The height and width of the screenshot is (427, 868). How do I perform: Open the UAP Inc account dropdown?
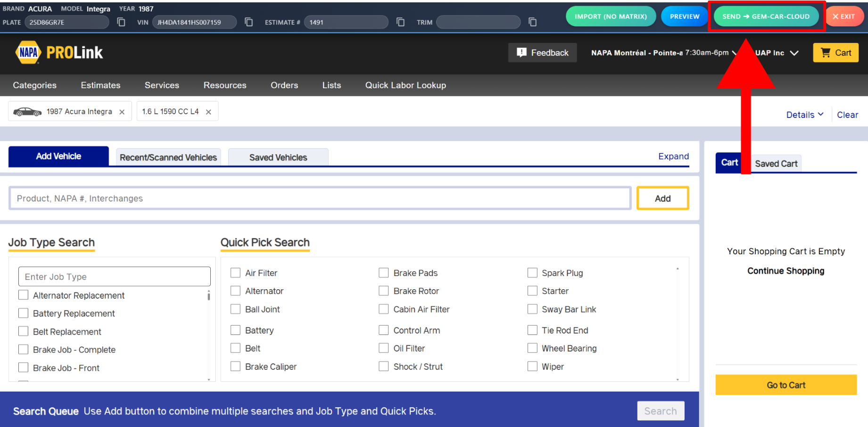pos(777,53)
